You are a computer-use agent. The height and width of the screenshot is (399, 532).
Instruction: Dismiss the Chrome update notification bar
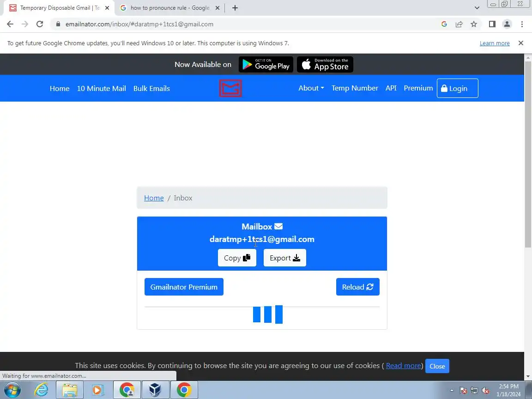(521, 43)
